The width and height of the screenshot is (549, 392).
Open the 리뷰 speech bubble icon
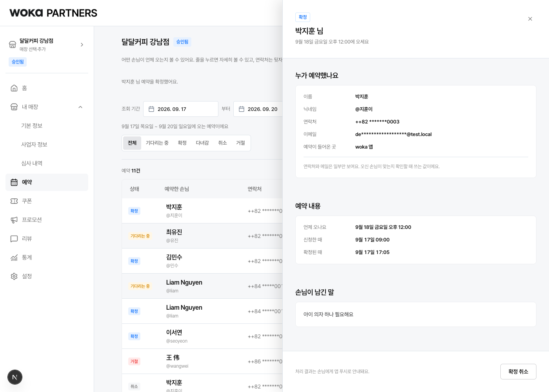pos(14,239)
